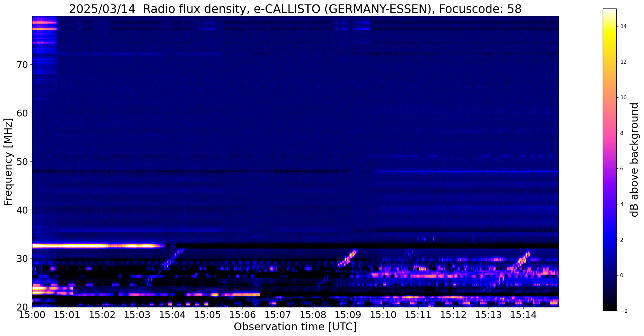
Task: Click the 15:08 time tick label
Action: [313, 315]
